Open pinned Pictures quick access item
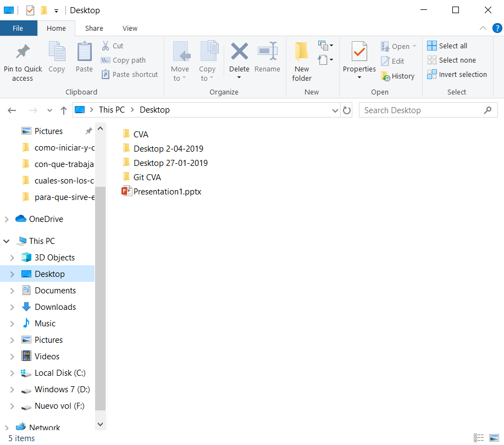Viewport: 504px width, 445px height. point(48,131)
